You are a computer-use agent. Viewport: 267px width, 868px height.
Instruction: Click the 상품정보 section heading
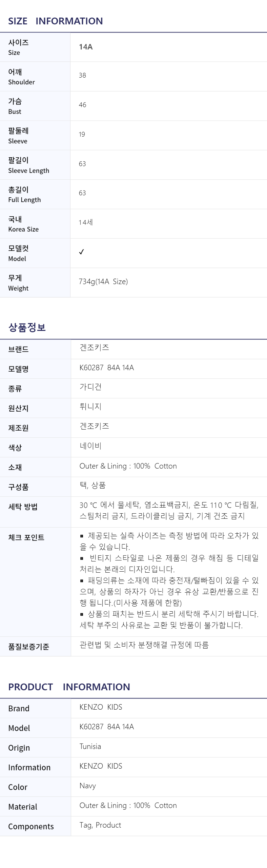point(27,327)
